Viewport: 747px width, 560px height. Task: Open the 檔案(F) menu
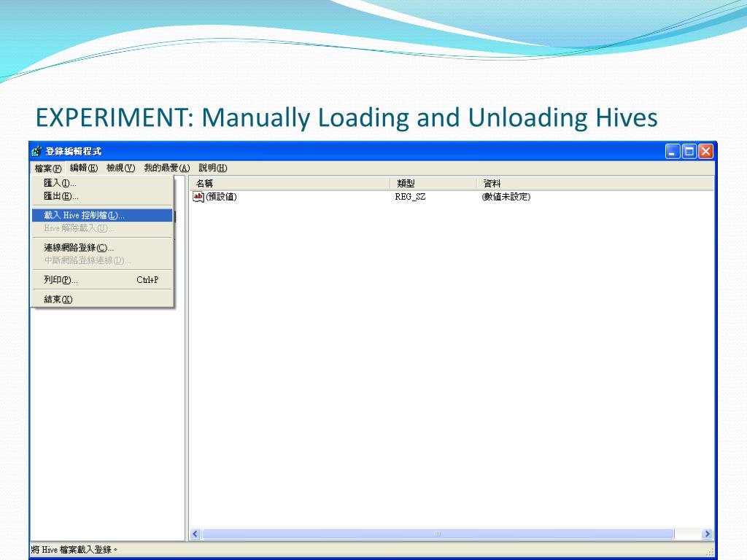(x=48, y=168)
